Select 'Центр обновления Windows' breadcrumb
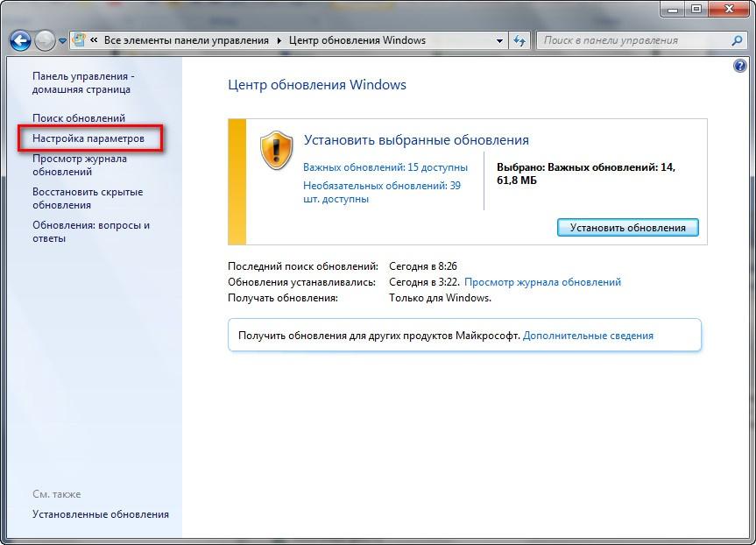 point(357,40)
